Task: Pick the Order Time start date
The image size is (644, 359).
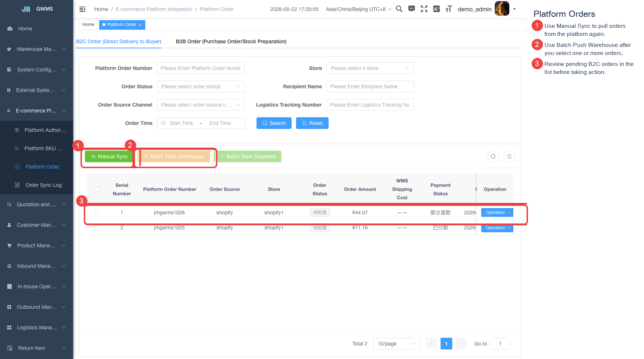Action: pyautogui.click(x=181, y=123)
